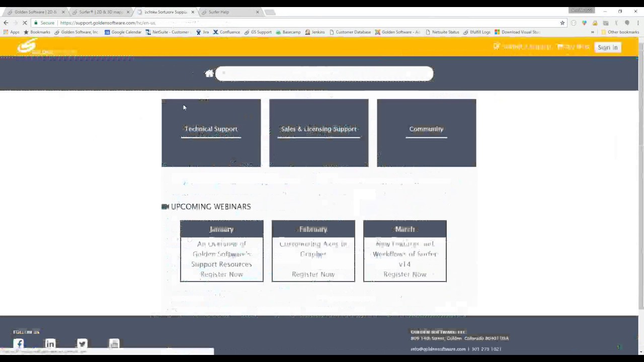Viewport: 644px width, 362px height.
Task: Open the Other bookmarks folder
Action: click(620, 32)
